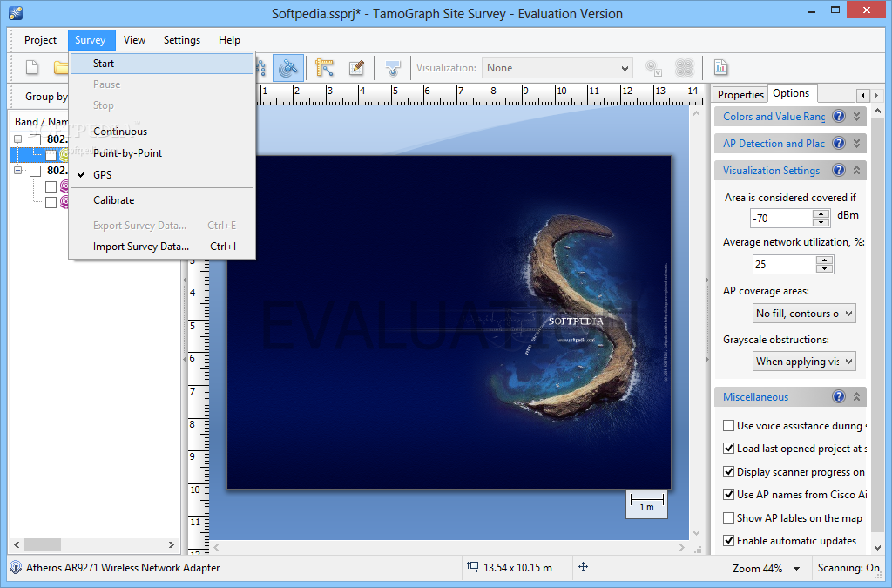Viewport: 892px width, 588px height.
Task: Tick the first 802. band checkbox
Action: coord(35,139)
